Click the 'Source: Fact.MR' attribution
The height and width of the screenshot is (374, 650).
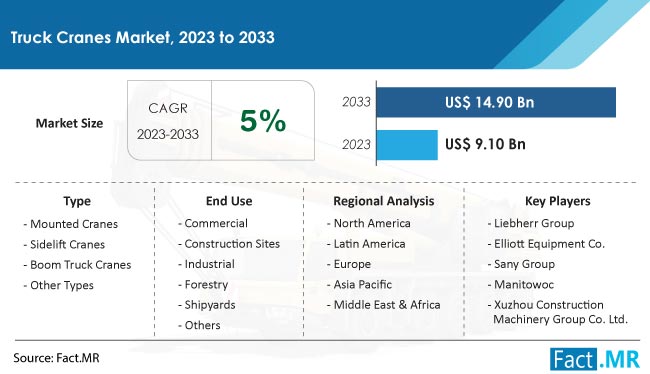pyautogui.click(x=56, y=358)
